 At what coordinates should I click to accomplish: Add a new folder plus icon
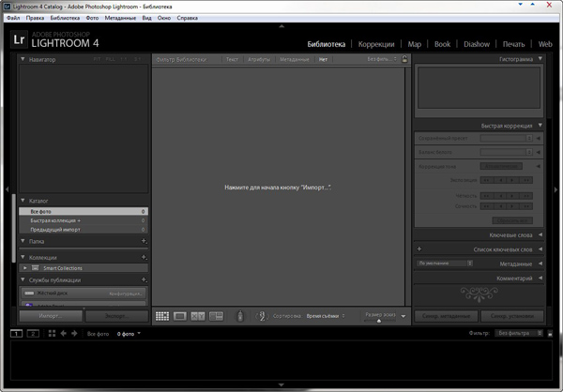[x=144, y=241]
